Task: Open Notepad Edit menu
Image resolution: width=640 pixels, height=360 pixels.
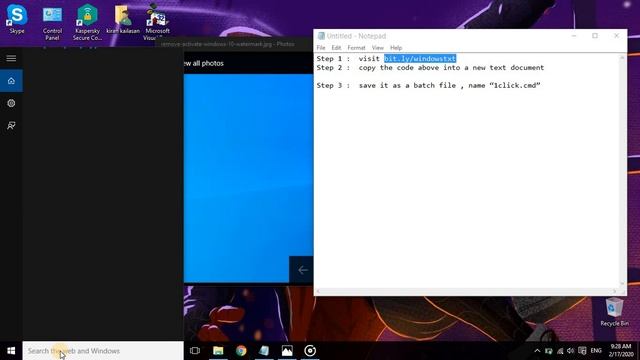Action: (336, 48)
